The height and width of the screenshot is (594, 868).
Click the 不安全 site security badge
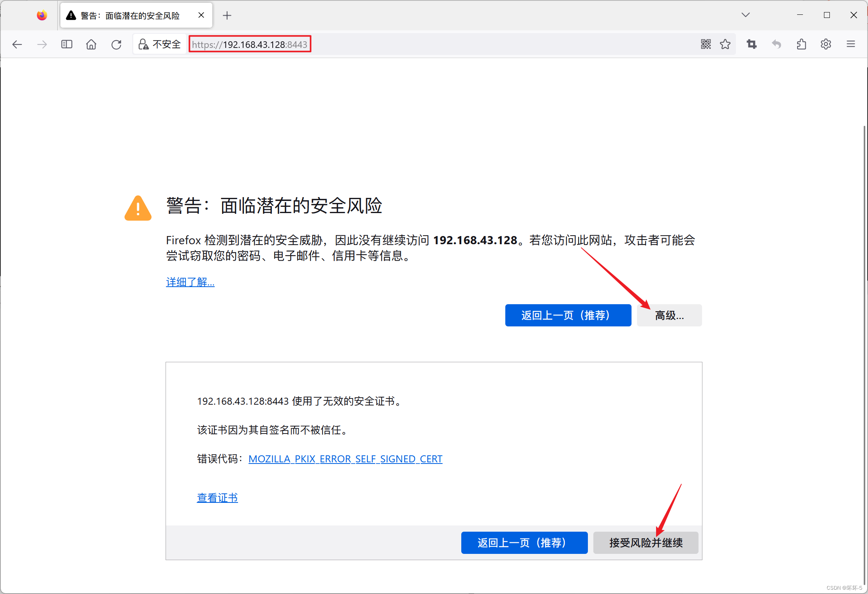(160, 44)
